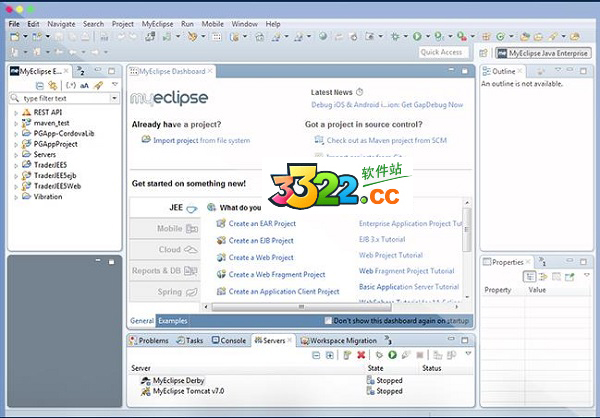Start server with green run icon in Servers
This screenshot has width=600, height=418.
[392, 355]
